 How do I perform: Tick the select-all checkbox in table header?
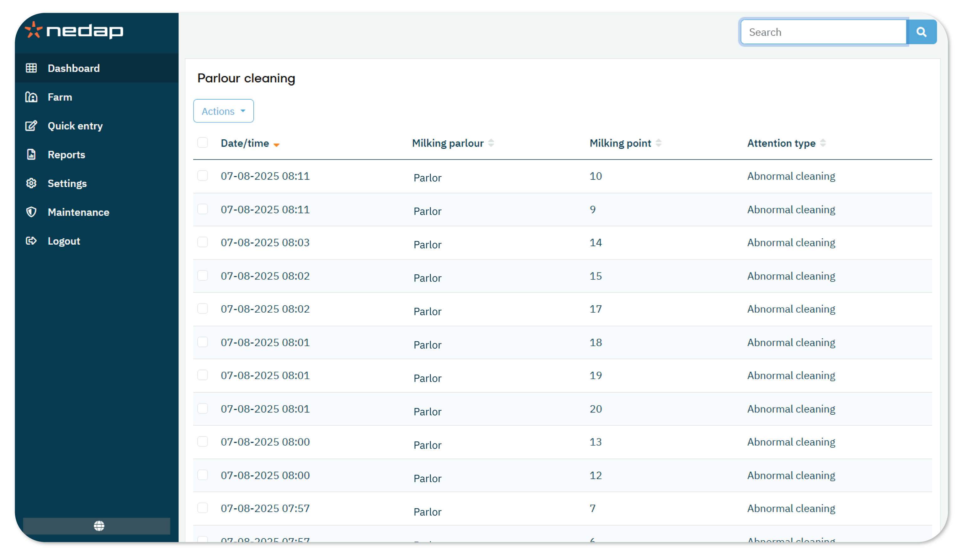coord(203,143)
